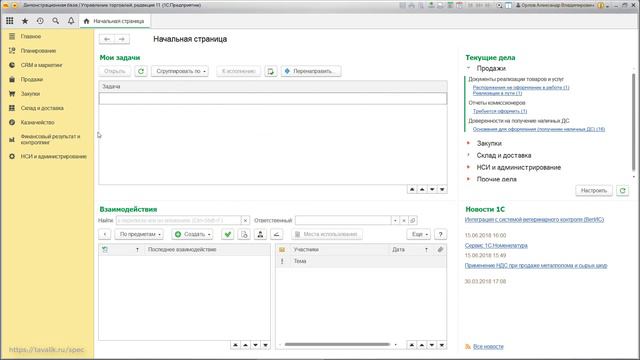Go back with the left arrow button

pyautogui.click(x=107, y=39)
